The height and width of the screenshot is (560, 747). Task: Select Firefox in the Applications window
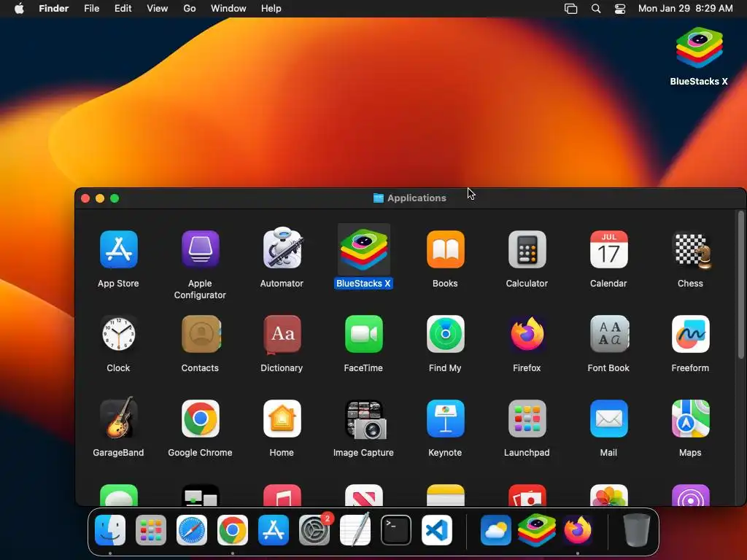(527, 334)
